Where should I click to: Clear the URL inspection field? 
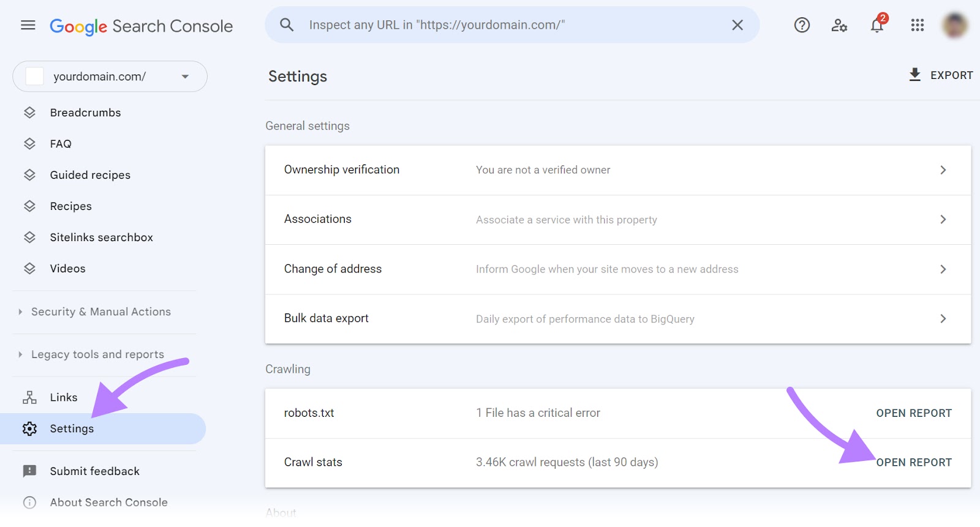pos(737,25)
